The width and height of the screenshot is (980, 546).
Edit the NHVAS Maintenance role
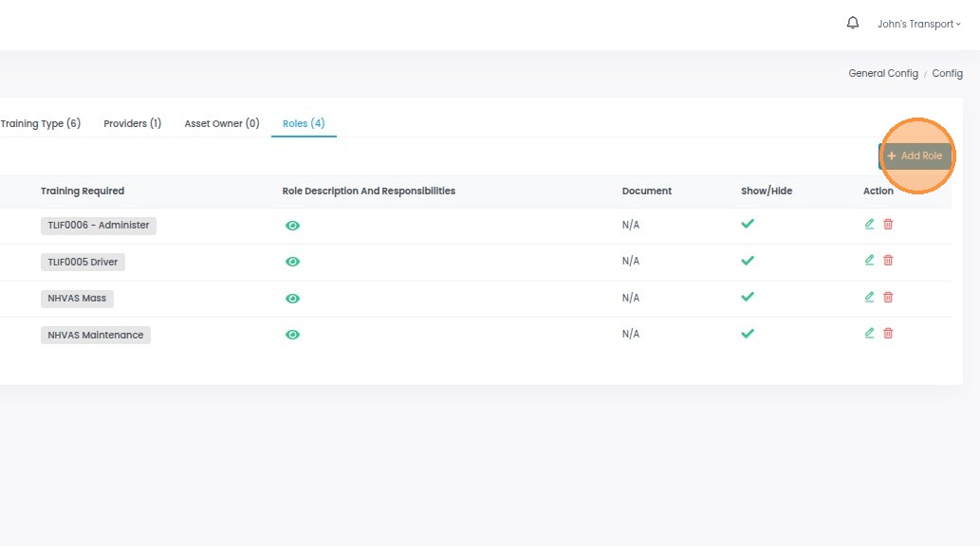(869, 333)
